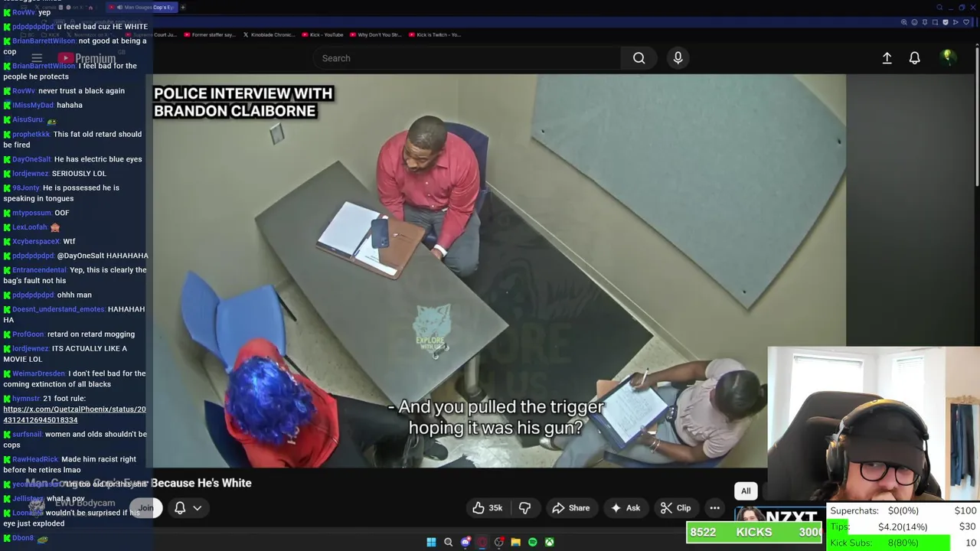Open the YouTube account avatar menu
Viewport: 980px width, 551px height.
(x=948, y=57)
